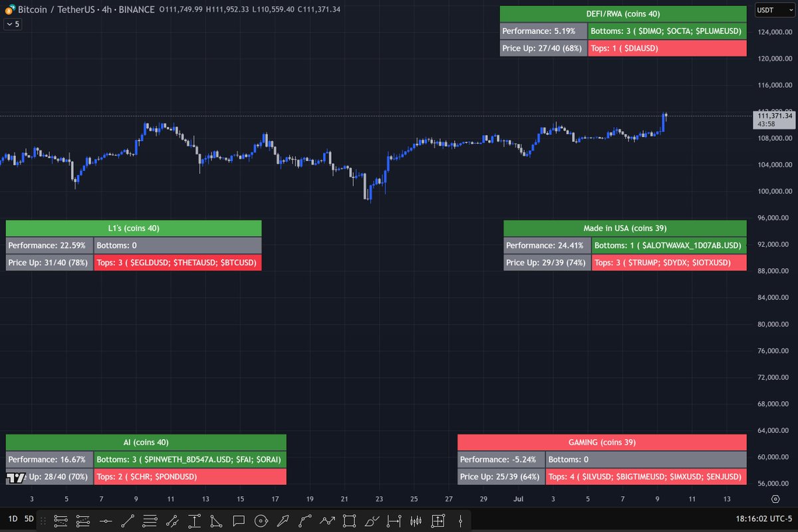Click Tops cell listing $ILVUSD; $BIGTIMEUSD
Image resolution: width=798 pixels, height=532 pixels.
tap(646, 477)
